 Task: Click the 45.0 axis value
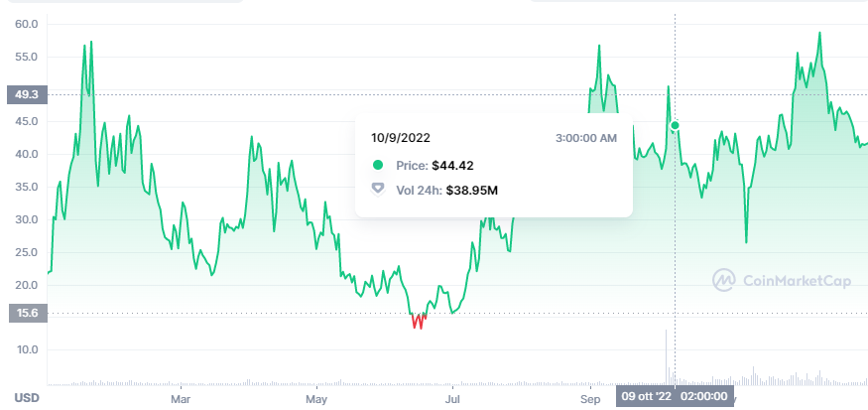(27, 121)
